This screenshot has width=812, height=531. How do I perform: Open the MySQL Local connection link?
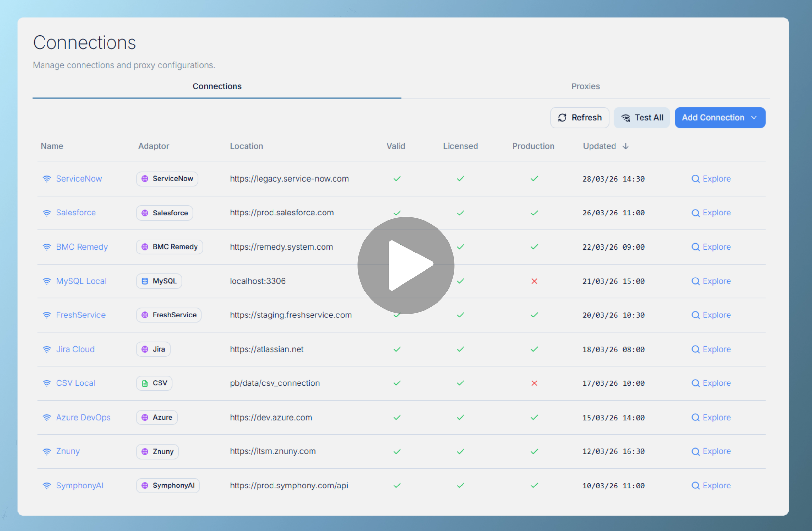(81, 281)
